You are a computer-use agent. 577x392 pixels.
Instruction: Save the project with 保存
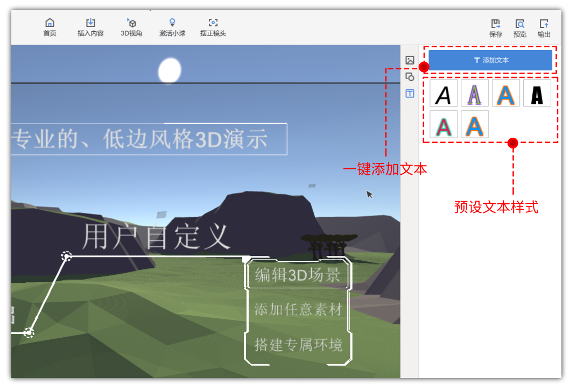[x=496, y=28]
